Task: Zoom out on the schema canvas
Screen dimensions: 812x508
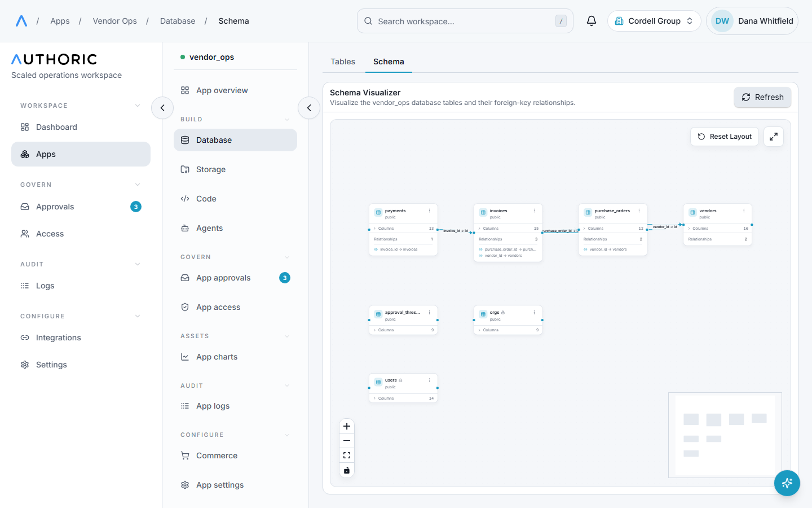Action: coord(347,441)
